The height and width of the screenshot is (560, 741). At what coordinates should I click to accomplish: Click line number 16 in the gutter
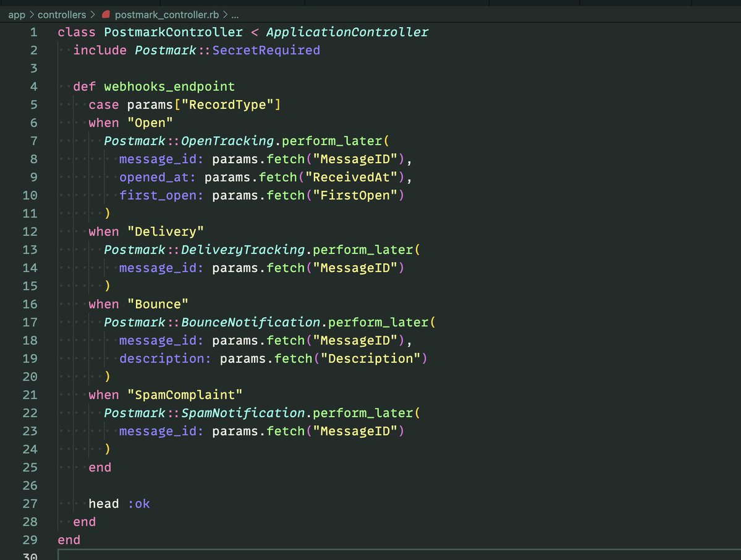(x=30, y=304)
